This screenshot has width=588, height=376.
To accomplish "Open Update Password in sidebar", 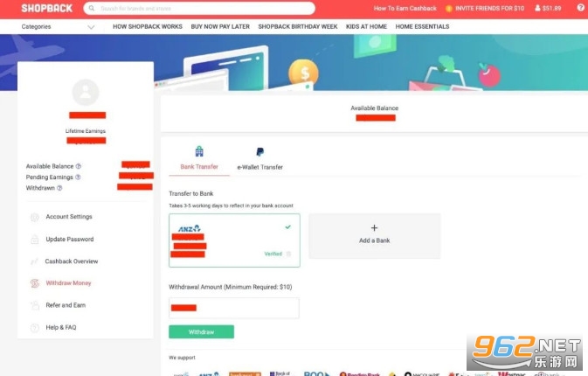I will 70,240.
